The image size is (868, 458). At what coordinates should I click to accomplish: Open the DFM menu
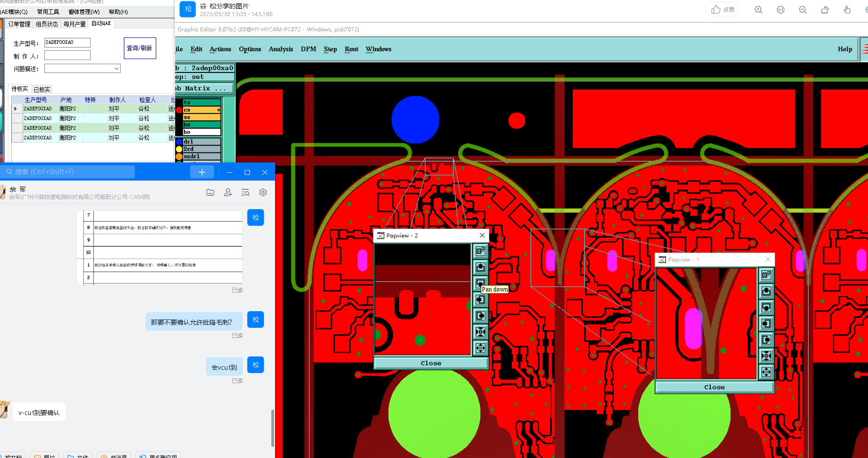309,49
